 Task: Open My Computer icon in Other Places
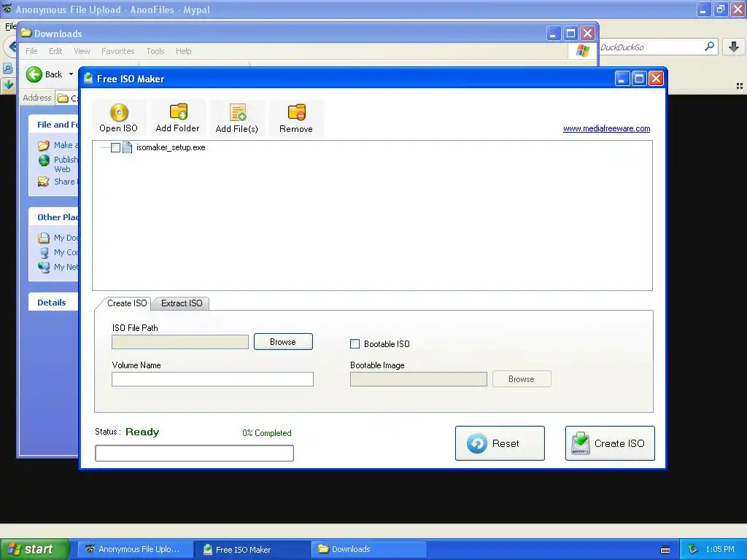tap(44, 252)
